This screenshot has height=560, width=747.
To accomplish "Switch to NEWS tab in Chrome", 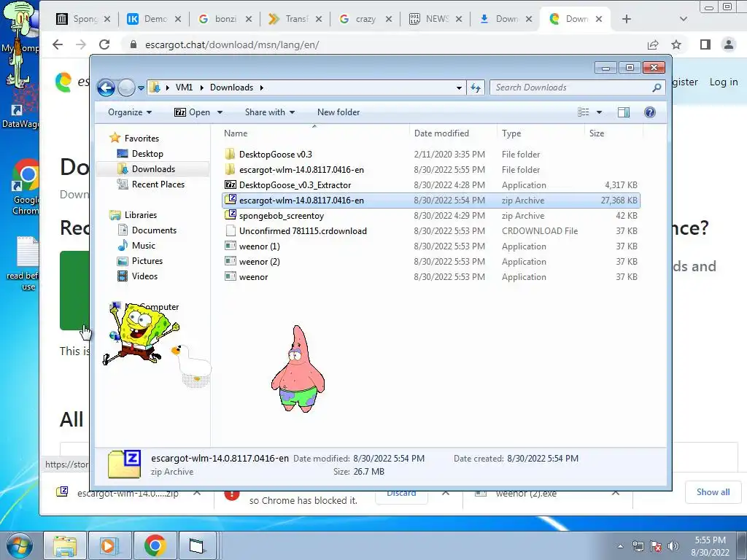I will [x=437, y=19].
